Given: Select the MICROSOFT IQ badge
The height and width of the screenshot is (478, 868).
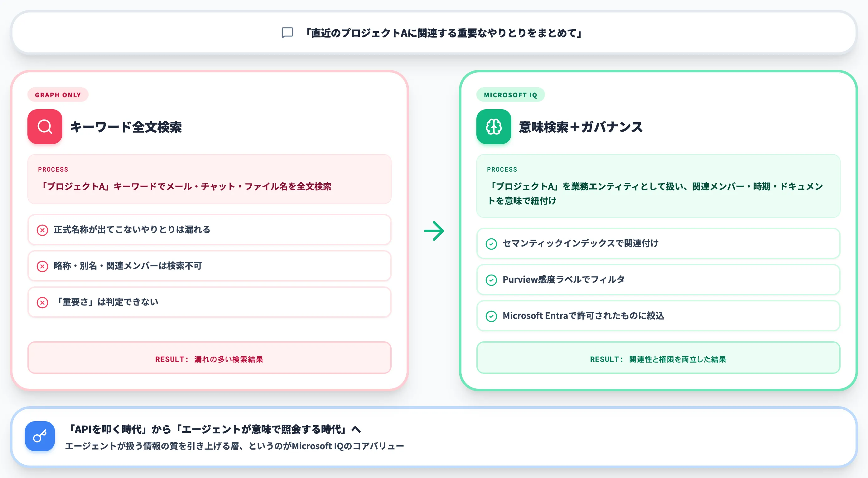Looking at the screenshot, I should 510,95.
